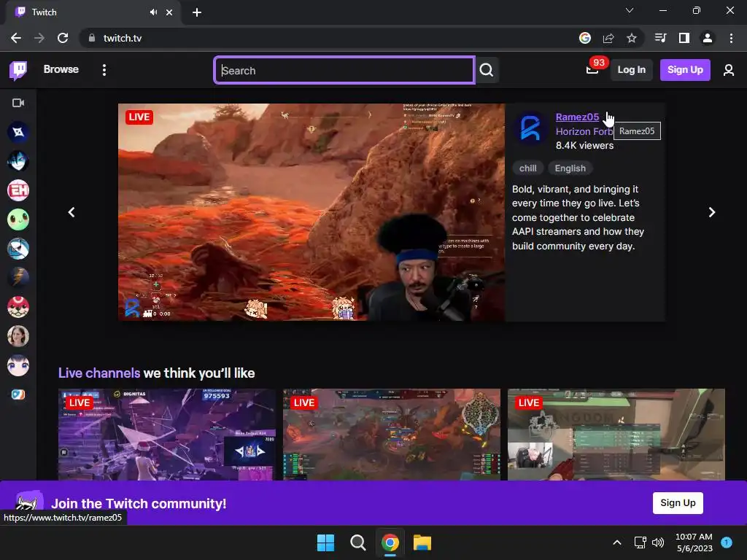Open the Browse page
Screen dimensions: 747x560
[61, 69]
